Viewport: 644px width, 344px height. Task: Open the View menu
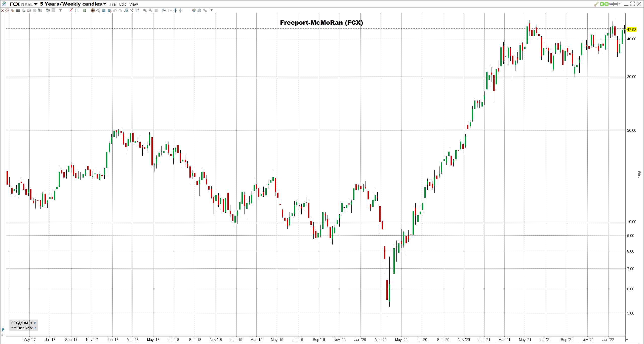133,4
